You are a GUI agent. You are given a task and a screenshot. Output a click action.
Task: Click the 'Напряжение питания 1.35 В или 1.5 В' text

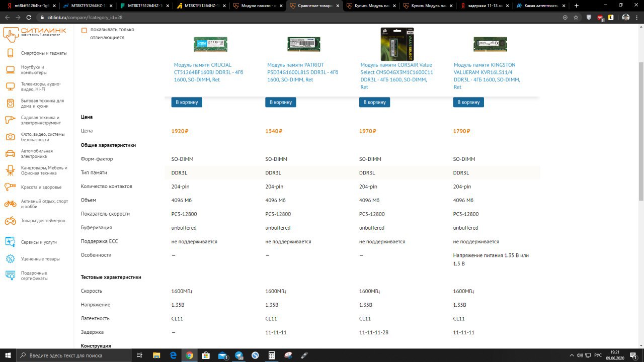[491, 259]
